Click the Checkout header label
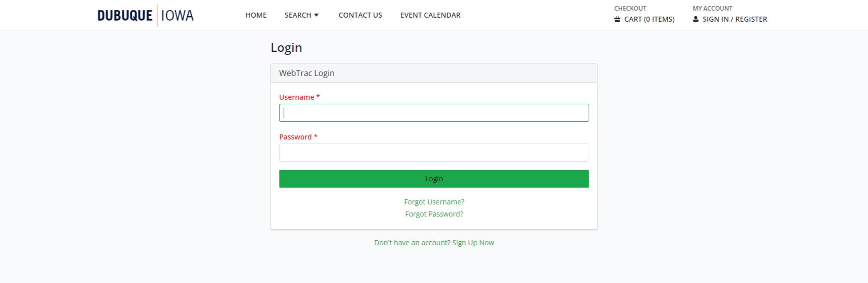 click(630, 8)
